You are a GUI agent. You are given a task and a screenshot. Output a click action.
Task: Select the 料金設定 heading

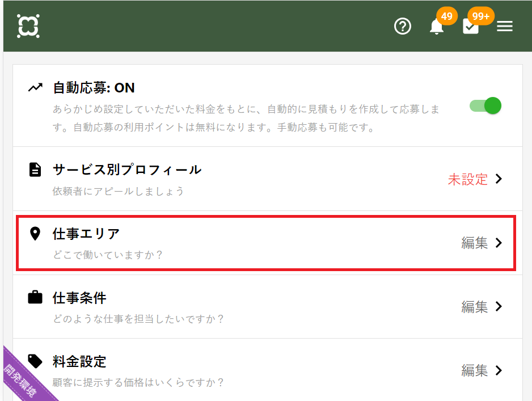pos(79,361)
